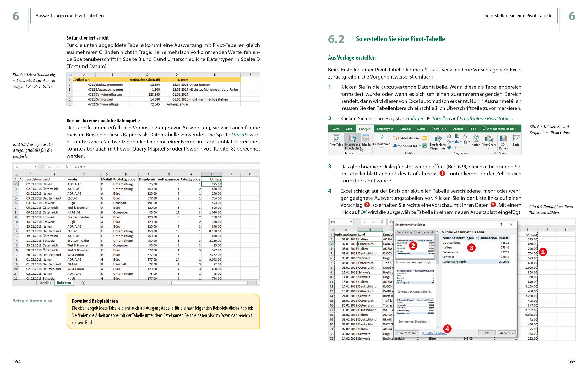Viewport: 588px width, 371px height.
Task: Click Abbrechen in Empfohlene PivotTables dialog
Action: click(507, 333)
